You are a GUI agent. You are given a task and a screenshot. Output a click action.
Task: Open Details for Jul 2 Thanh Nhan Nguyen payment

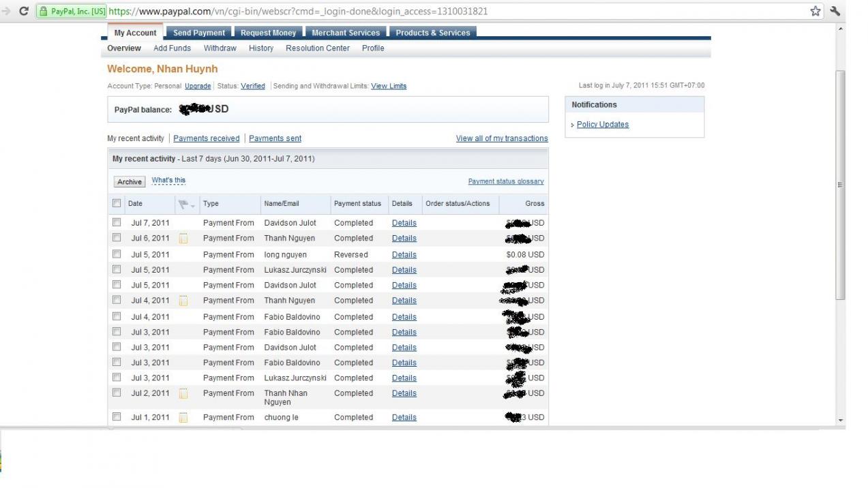[x=404, y=393]
